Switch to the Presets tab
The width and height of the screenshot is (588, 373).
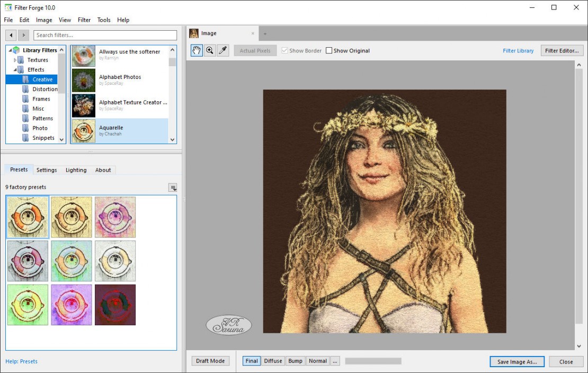[x=19, y=170]
